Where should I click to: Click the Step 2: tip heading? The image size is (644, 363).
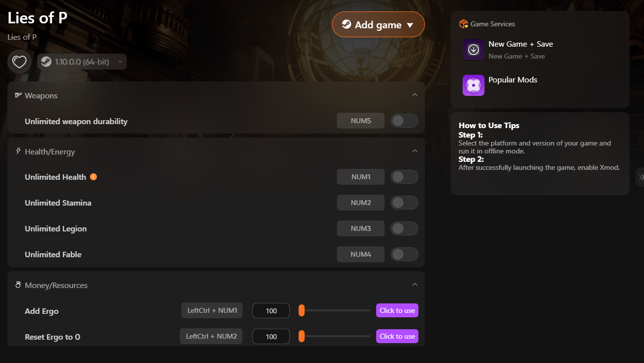471,159
